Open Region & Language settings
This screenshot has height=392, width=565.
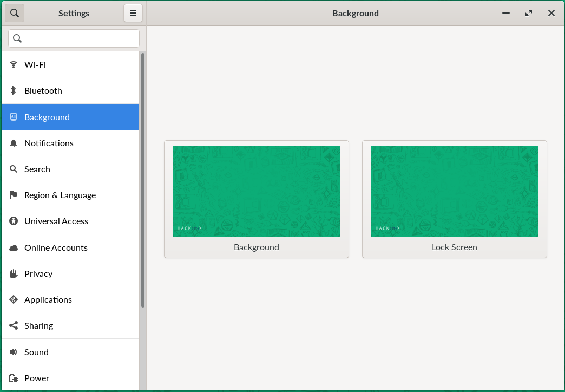click(70, 195)
